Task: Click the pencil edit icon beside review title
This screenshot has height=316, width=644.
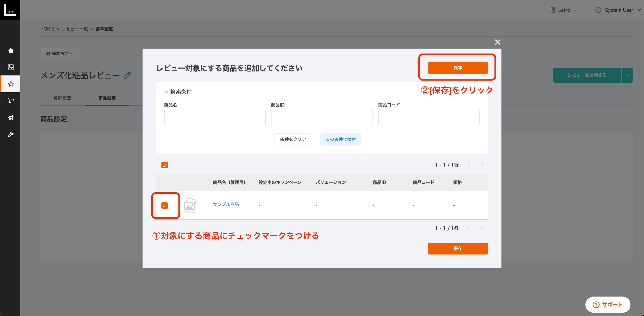Action: (127, 75)
